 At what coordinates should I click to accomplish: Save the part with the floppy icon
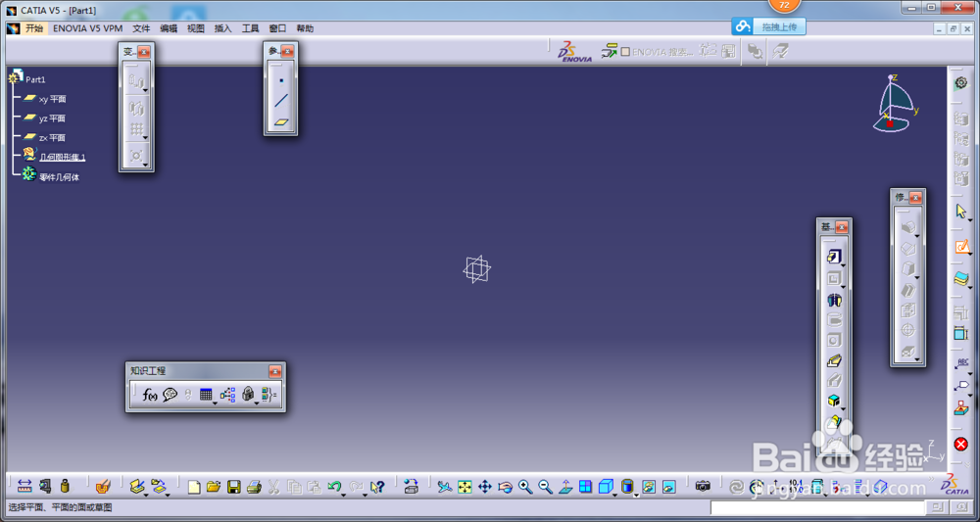coord(234,487)
